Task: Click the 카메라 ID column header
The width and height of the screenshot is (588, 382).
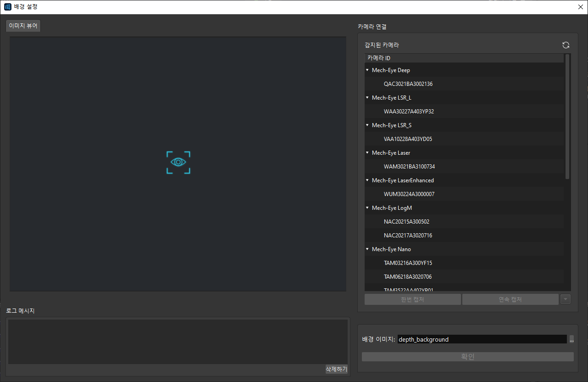Action: pyautogui.click(x=464, y=58)
